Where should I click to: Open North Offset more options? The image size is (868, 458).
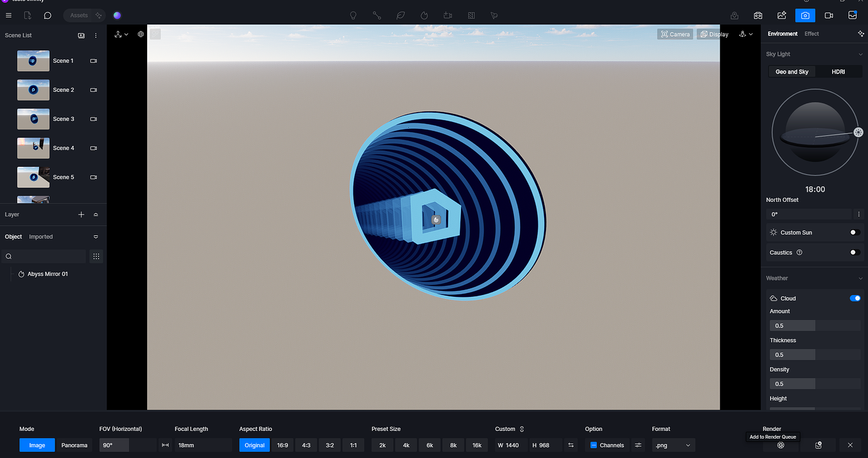[x=859, y=215]
